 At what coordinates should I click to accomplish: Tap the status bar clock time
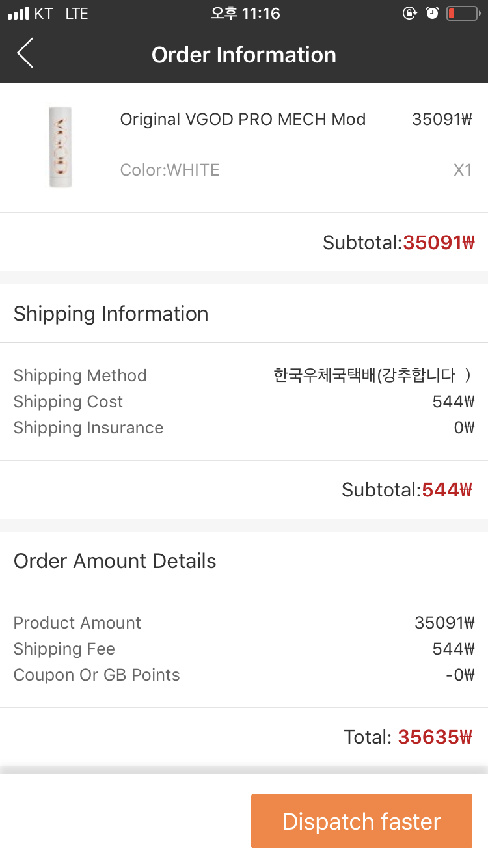(x=245, y=14)
